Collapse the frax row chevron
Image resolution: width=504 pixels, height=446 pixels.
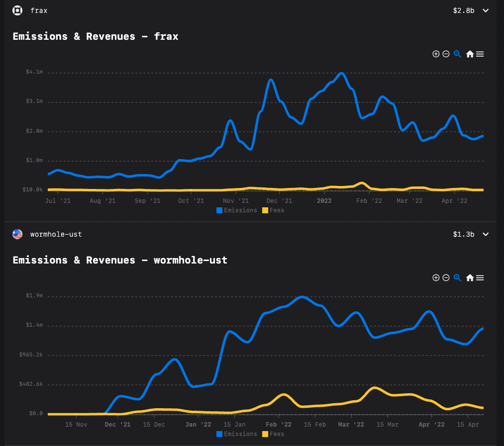point(486,10)
